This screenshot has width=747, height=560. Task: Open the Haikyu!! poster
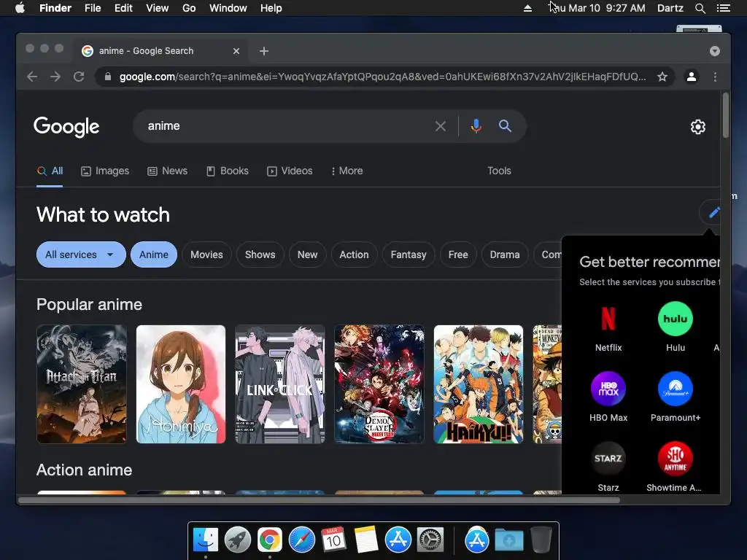tap(479, 384)
